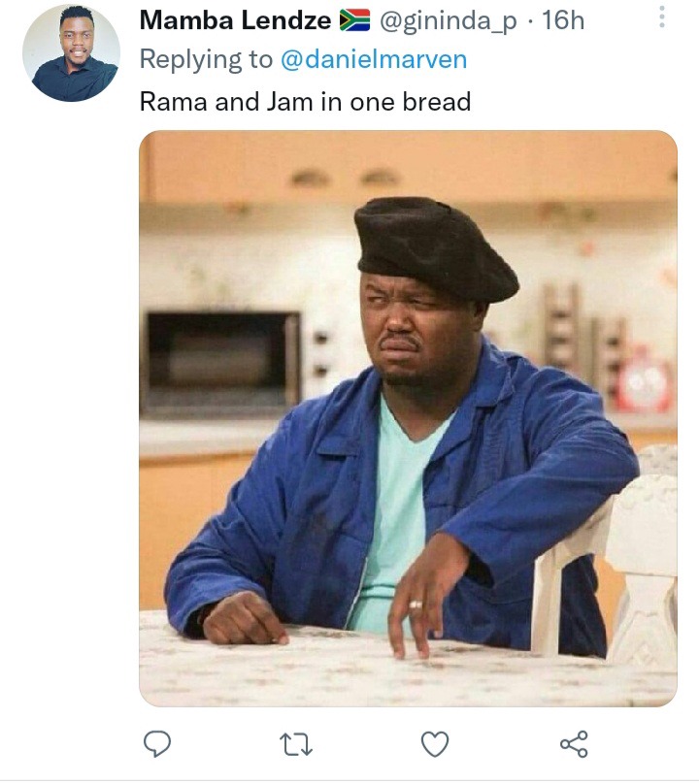This screenshot has width=699, height=784.
Task: Open the 16h timestamp permalink
Action: [563, 20]
